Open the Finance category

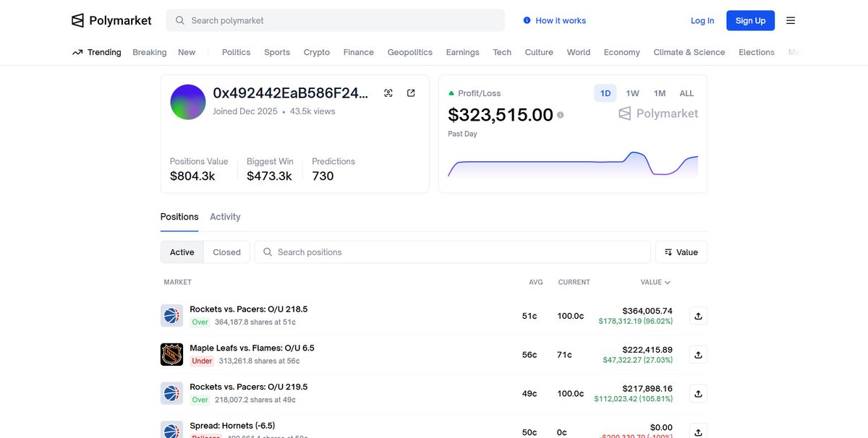click(x=359, y=52)
